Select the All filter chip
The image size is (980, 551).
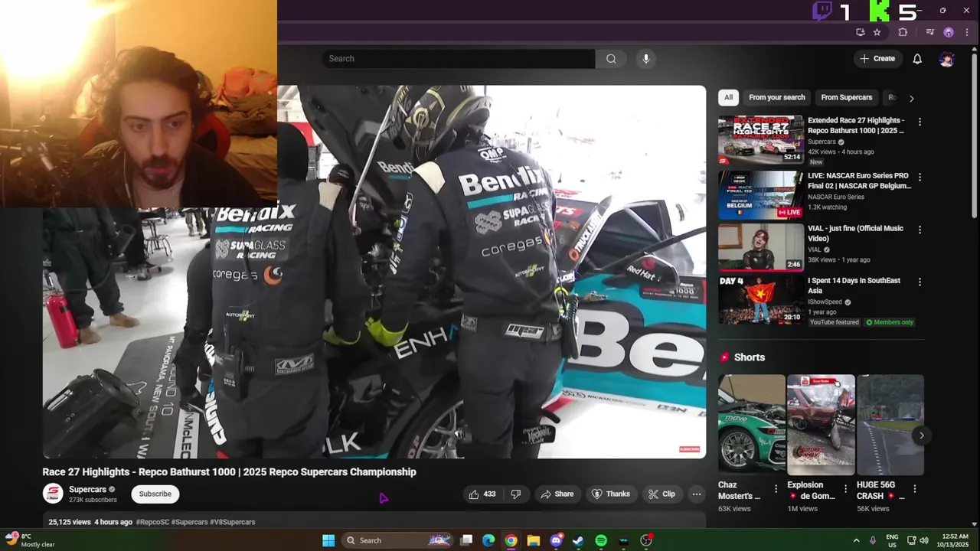pos(728,97)
